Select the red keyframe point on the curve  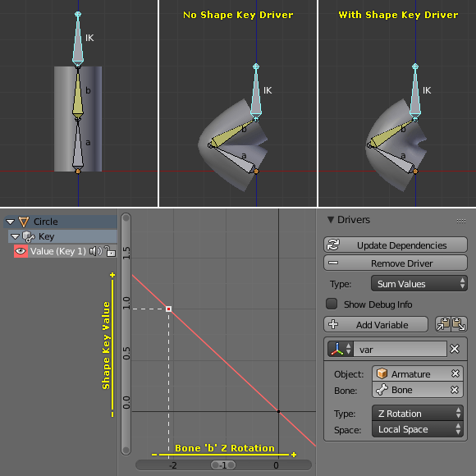(x=169, y=309)
